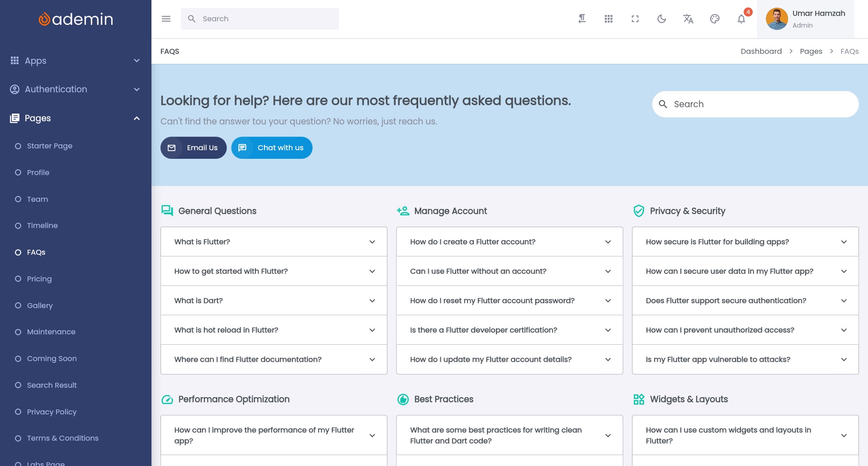Image resolution: width=868 pixels, height=466 pixels.
Task: Click the Chat with us button
Action: click(272, 148)
